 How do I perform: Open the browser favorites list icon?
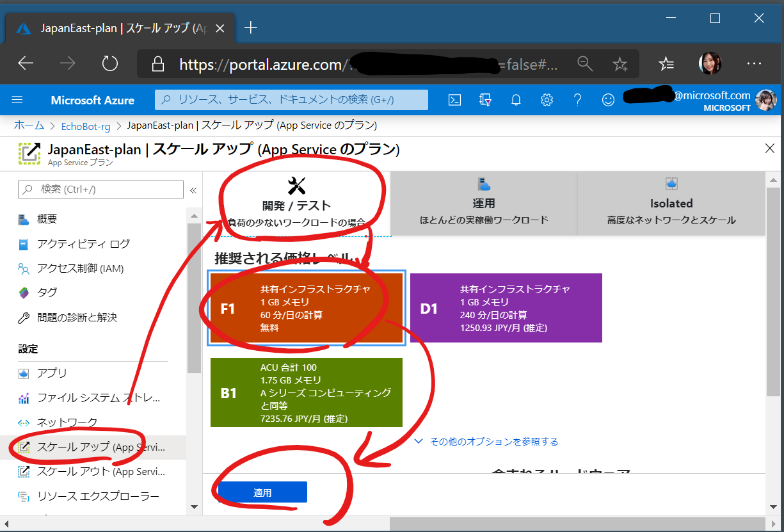tap(666, 63)
